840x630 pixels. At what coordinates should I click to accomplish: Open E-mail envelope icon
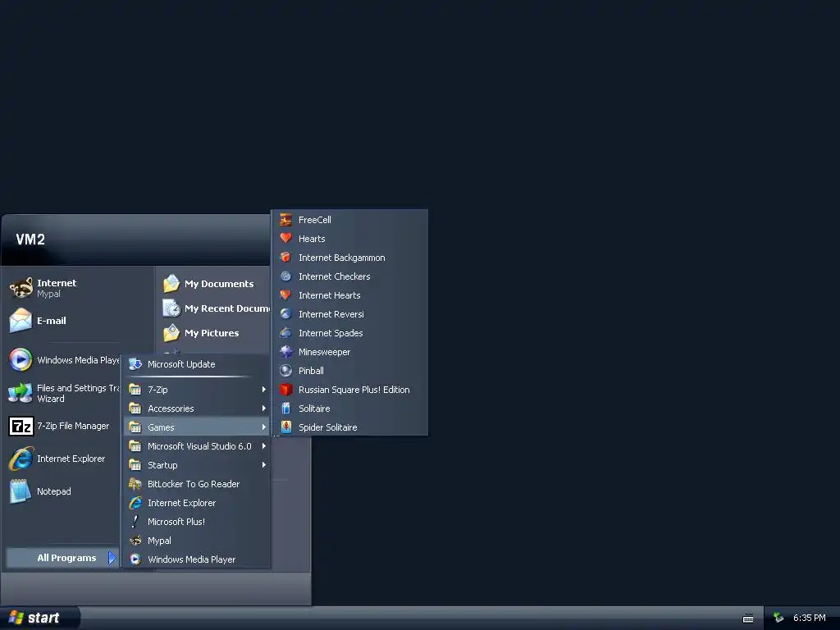pos(21,321)
